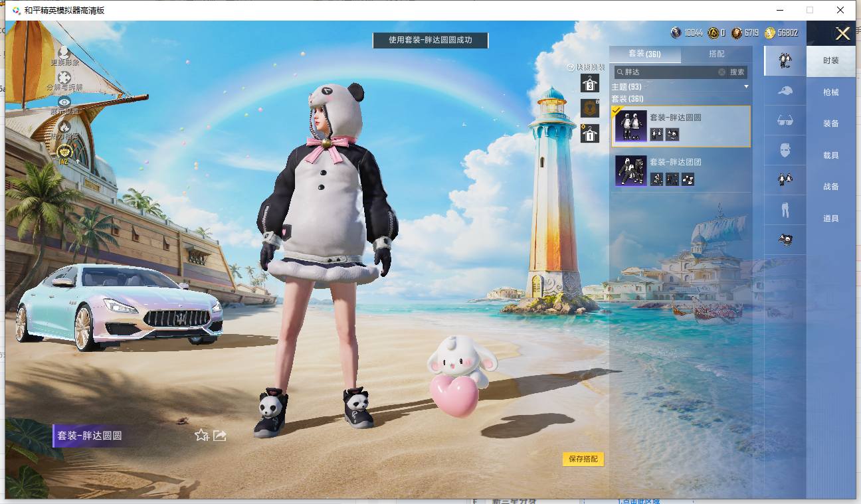Screen dimensions: 861x504
Task: Select the 套装-胖达团团 outfit thumbnail
Action: click(x=630, y=171)
